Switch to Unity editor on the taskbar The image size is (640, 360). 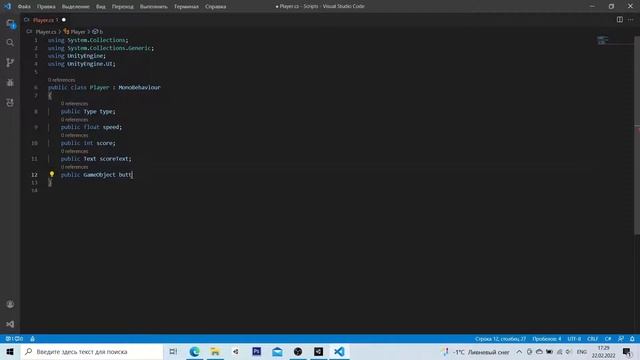(x=318, y=351)
